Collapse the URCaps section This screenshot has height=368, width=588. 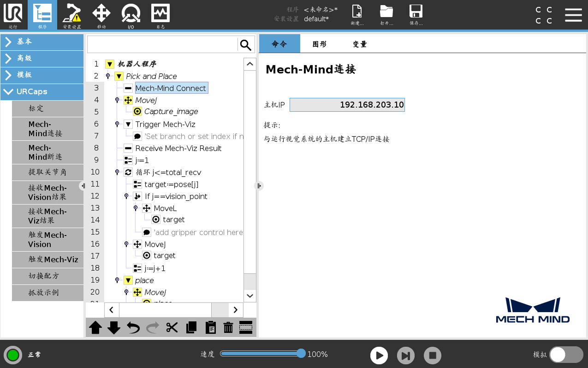coord(42,91)
